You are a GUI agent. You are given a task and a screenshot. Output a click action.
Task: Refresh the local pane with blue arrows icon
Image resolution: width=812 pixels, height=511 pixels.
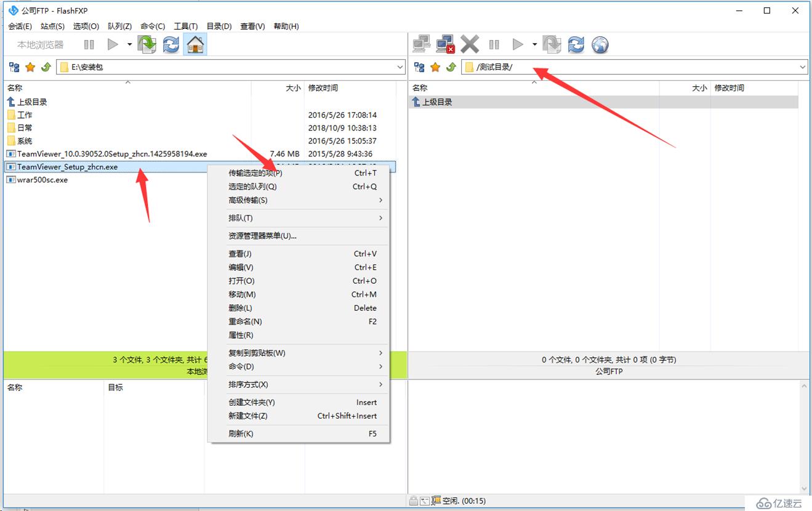click(x=171, y=44)
